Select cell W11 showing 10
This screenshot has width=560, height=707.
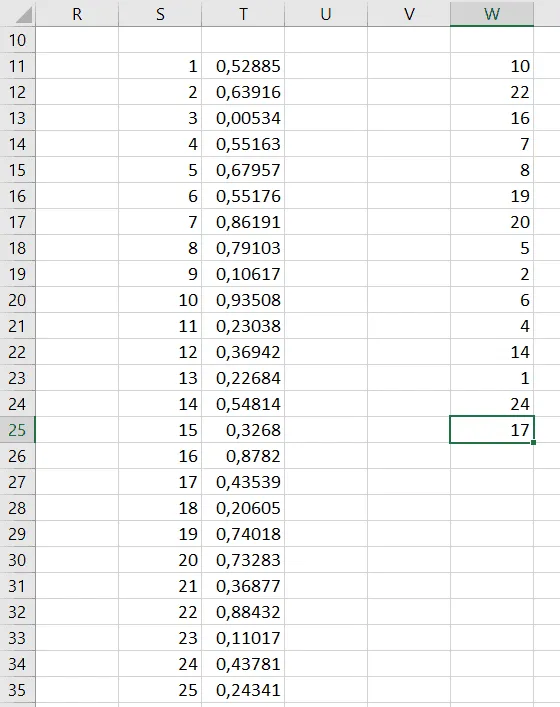pos(491,66)
